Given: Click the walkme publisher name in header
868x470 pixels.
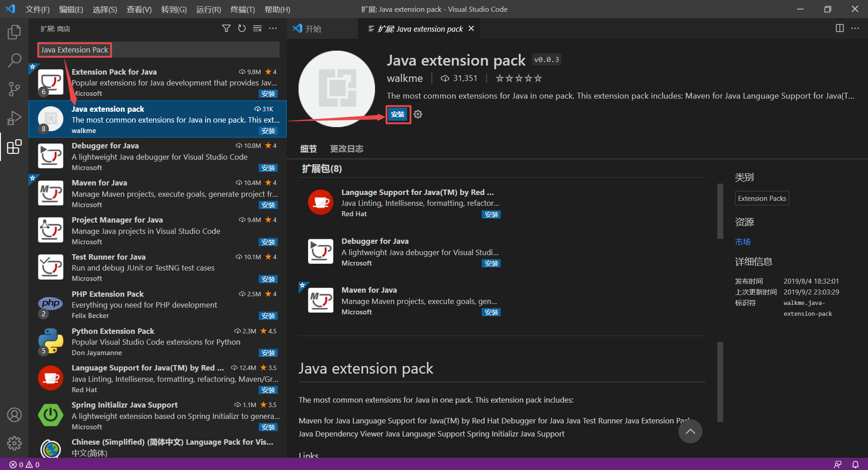Looking at the screenshot, I should click(x=405, y=78).
